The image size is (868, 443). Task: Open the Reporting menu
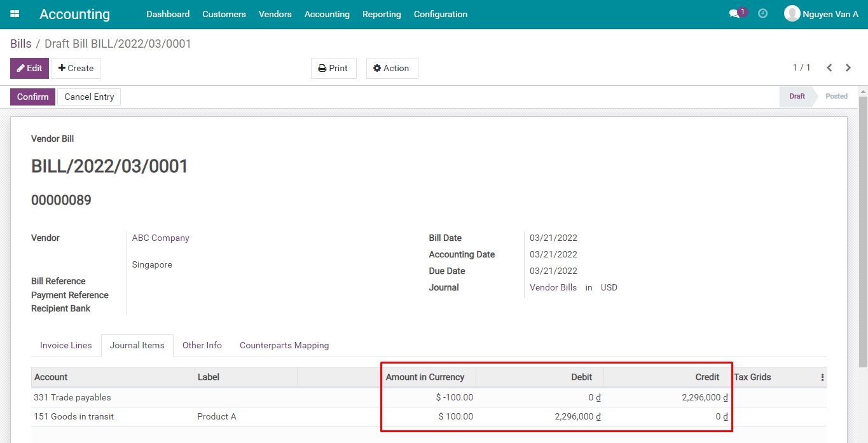coord(381,14)
